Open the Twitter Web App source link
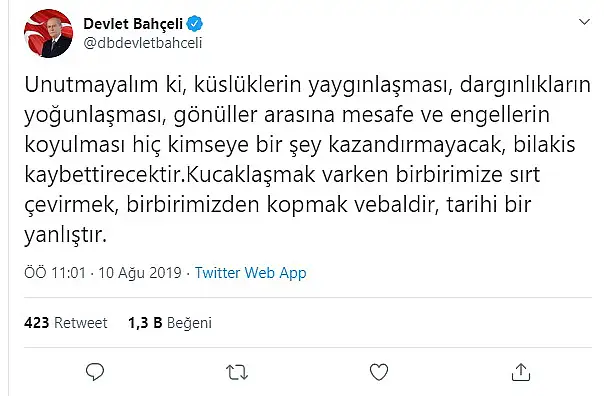Viewport: 604px width, 396px height. click(250, 273)
